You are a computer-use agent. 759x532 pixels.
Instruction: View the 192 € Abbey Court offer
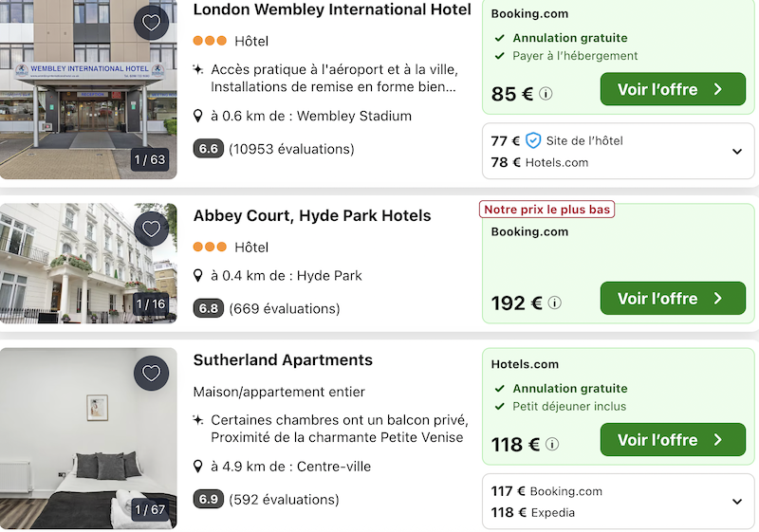tap(672, 299)
